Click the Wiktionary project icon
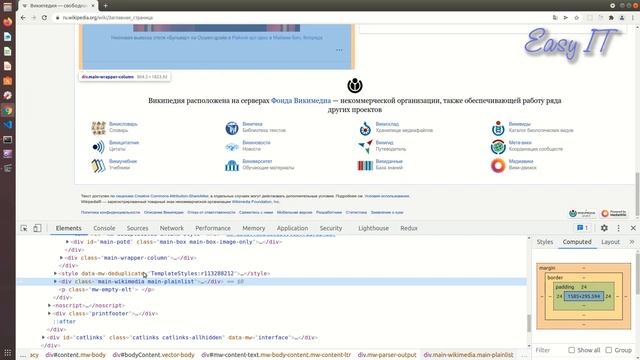Viewport: 640px width, 360px height. click(x=98, y=128)
